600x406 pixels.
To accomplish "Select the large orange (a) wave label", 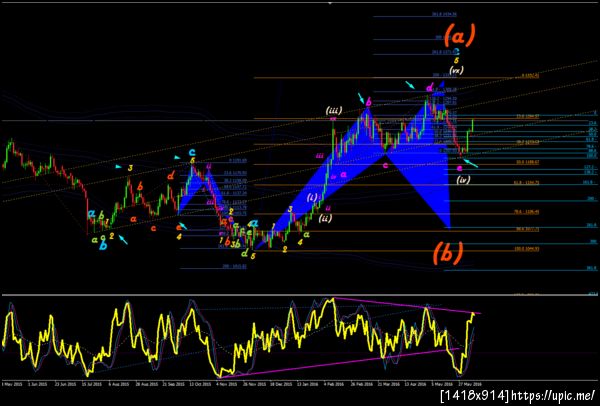I will click(x=461, y=35).
